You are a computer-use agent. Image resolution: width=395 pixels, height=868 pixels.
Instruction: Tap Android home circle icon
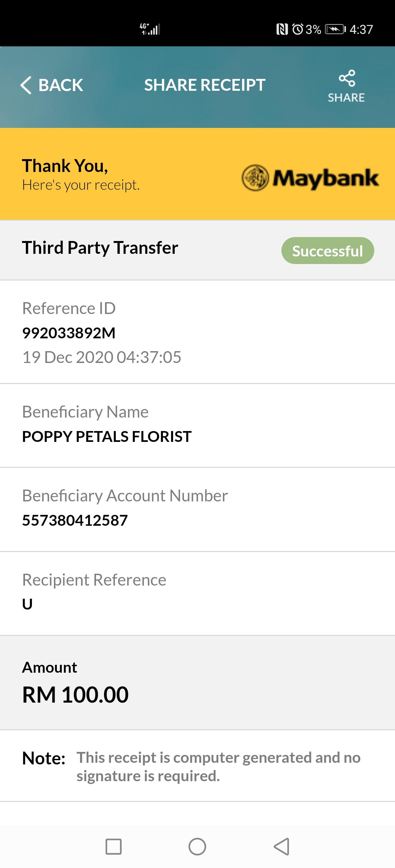click(x=197, y=846)
